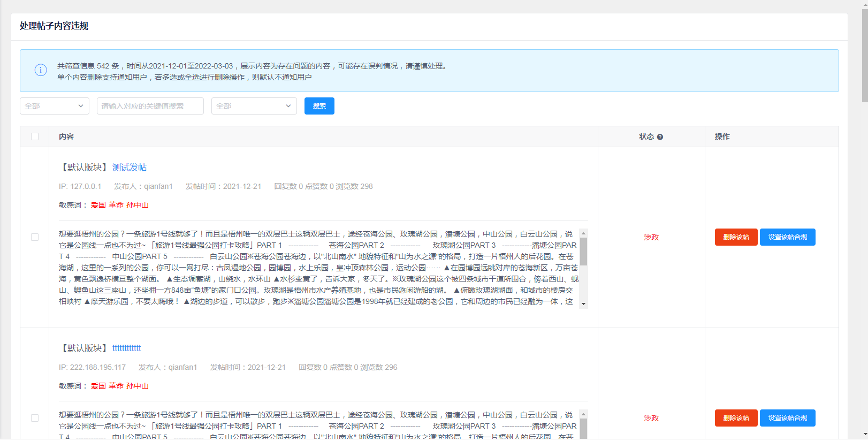Click the 内容 column header
The image size is (868, 441).
(66, 136)
